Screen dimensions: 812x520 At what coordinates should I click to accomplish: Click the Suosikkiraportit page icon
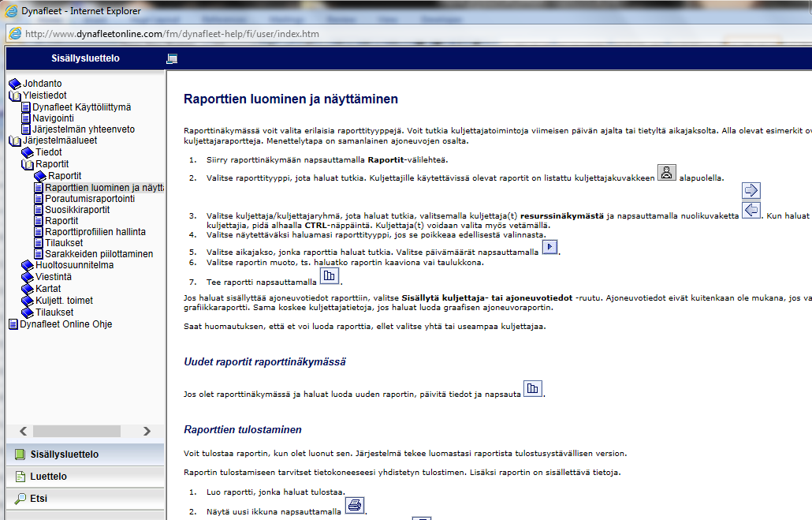[x=39, y=209]
